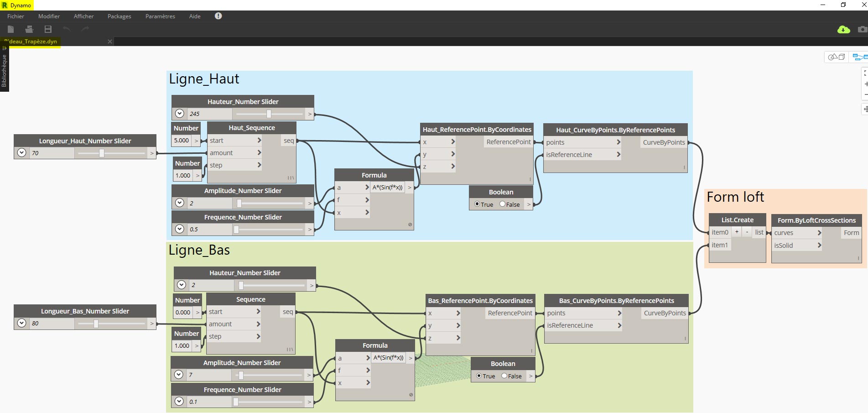
Task: Upload the graph with the green cloud icon
Action: [844, 29]
